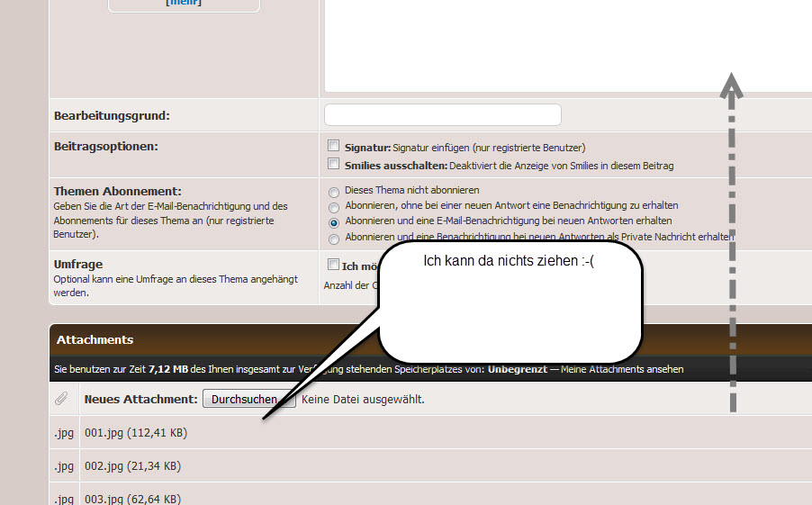Image resolution: width=812 pixels, height=505 pixels.
Task: Select the 001.jpg attachment entry
Action: click(135, 433)
